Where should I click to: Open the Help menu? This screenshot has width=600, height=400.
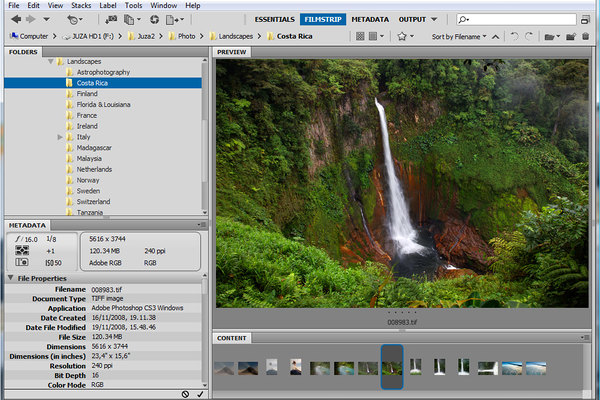pos(192,5)
